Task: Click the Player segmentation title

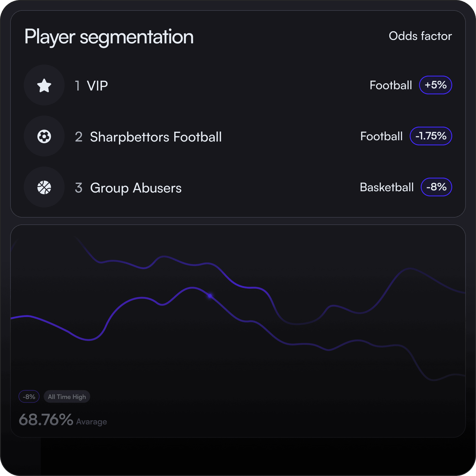Action: pyautogui.click(x=109, y=37)
